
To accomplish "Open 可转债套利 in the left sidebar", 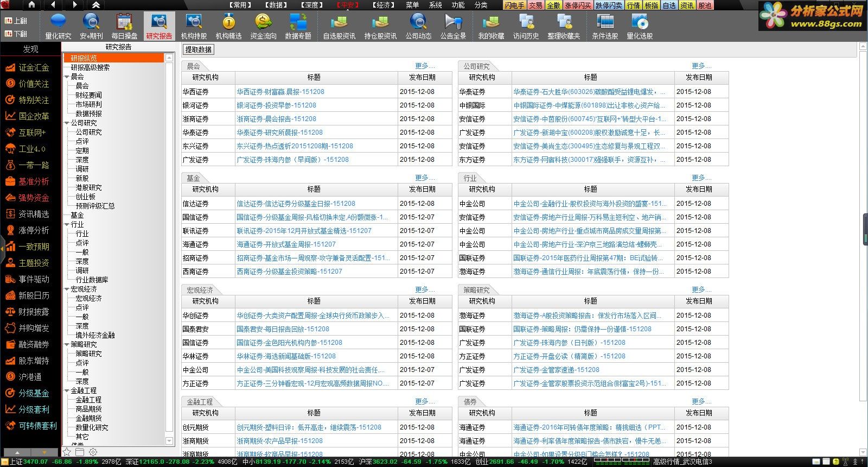I will point(31,426).
